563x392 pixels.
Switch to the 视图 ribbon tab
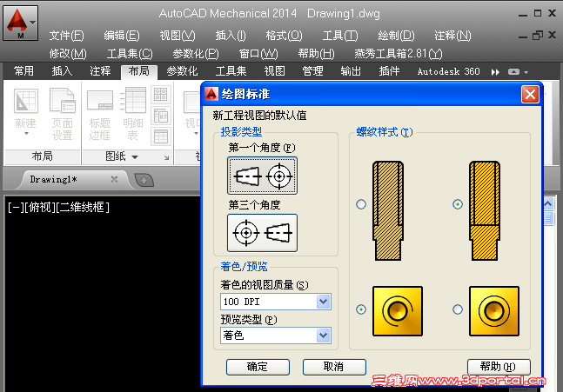274,71
